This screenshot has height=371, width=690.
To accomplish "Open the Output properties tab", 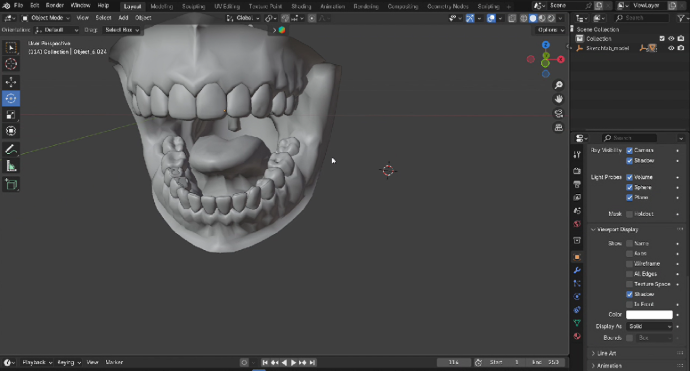I will point(577,184).
